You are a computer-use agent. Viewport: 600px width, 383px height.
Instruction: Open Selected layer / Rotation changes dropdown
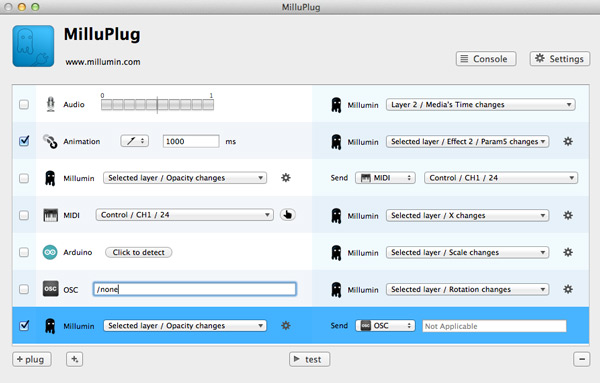[468, 289]
